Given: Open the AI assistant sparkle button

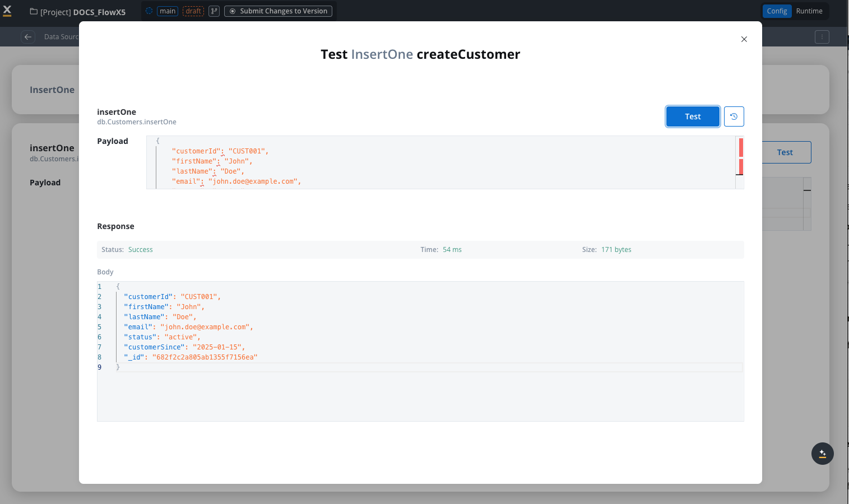Looking at the screenshot, I should tap(822, 454).
